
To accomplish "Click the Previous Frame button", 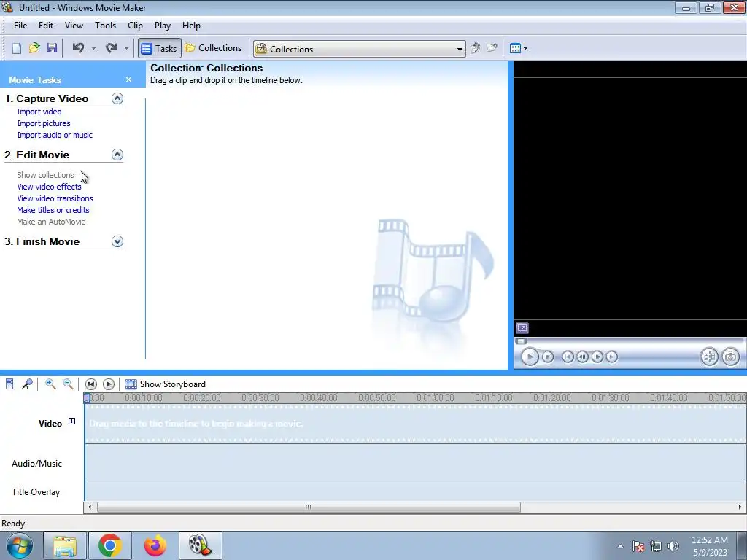I will coord(582,357).
